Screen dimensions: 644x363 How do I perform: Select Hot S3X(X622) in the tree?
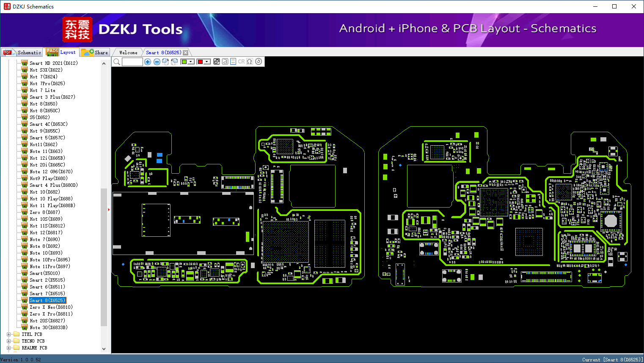point(46,70)
